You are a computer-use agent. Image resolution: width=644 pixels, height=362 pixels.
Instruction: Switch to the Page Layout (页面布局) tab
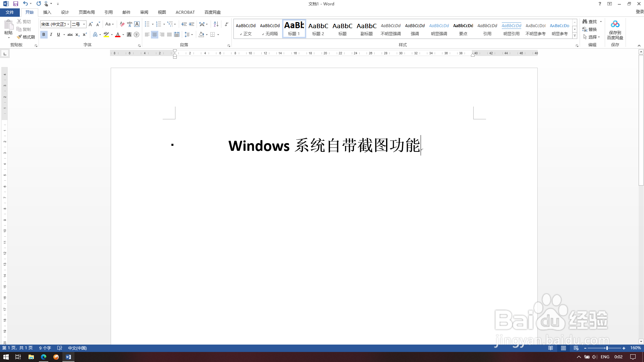(87, 12)
